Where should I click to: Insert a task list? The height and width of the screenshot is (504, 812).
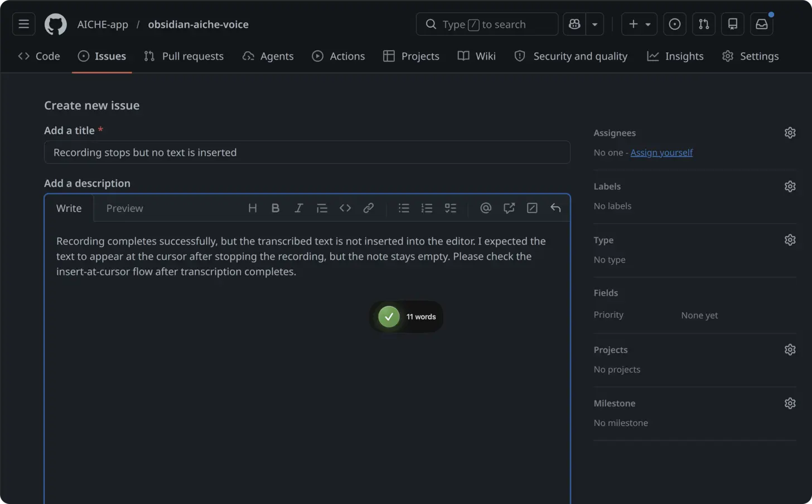coord(451,208)
